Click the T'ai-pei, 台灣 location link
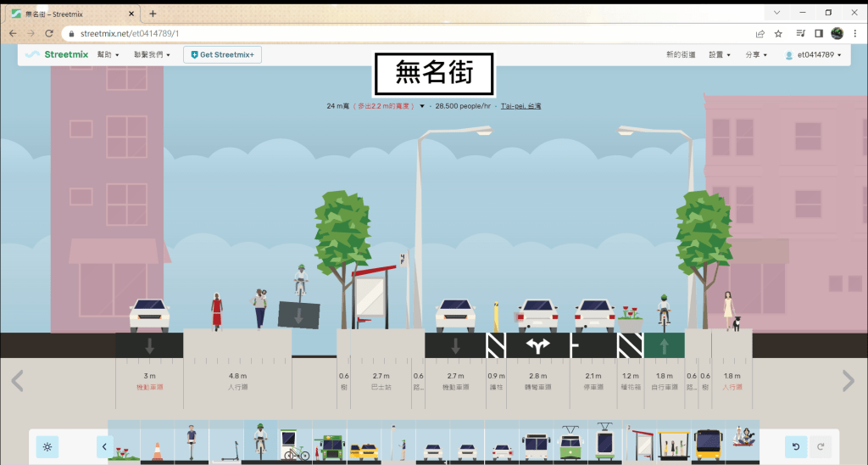This screenshot has width=868, height=465. [x=521, y=106]
